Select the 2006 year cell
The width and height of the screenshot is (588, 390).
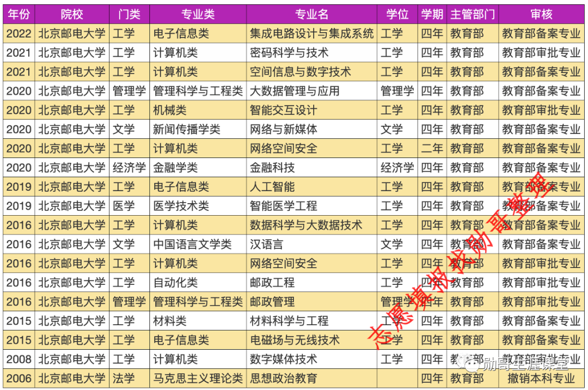[x=19, y=379]
